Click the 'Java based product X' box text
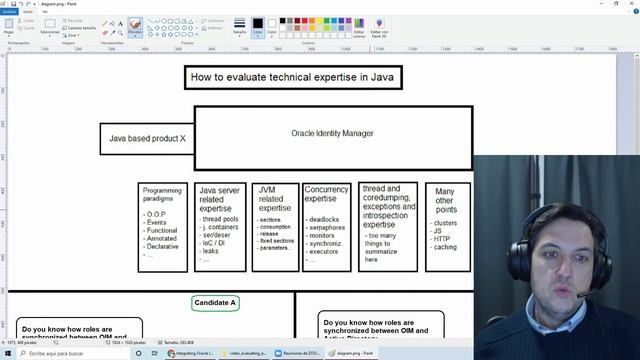Viewport: 640px width, 360px height. click(x=147, y=138)
